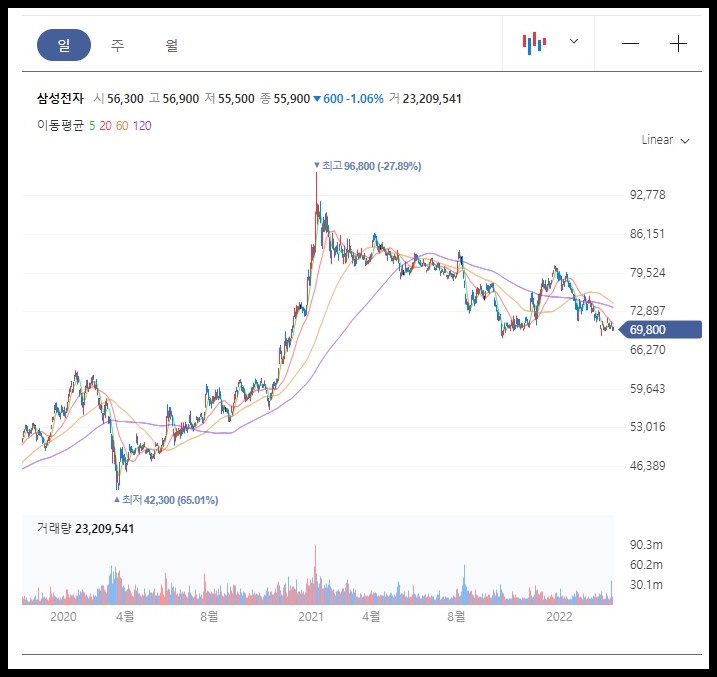This screenshot has width=717, height=677.
Task: Open the chart type dropdown arrow
Action: pos(573,41)
